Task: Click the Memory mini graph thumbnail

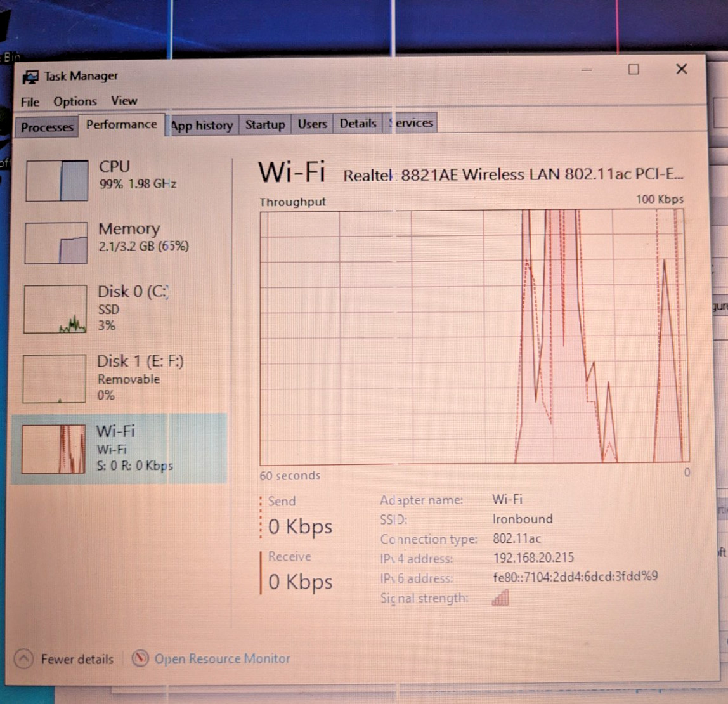Action: click(x=56, y=243)
